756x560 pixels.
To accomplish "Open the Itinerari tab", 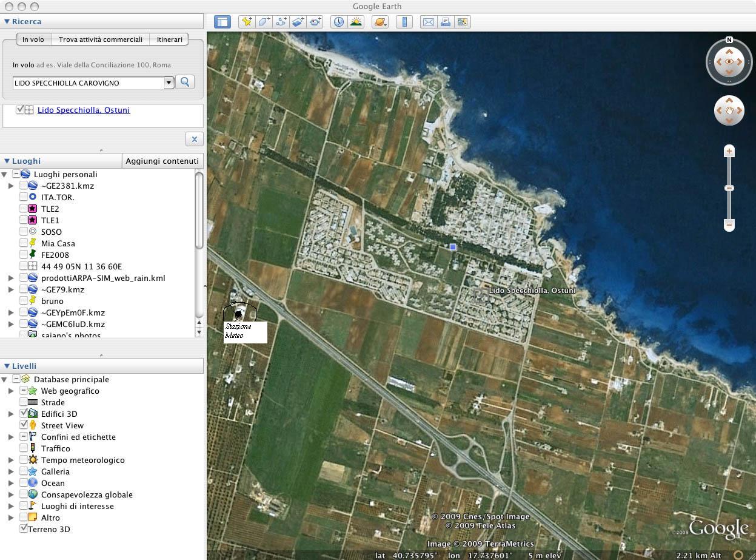I will (x=169, y=39).
